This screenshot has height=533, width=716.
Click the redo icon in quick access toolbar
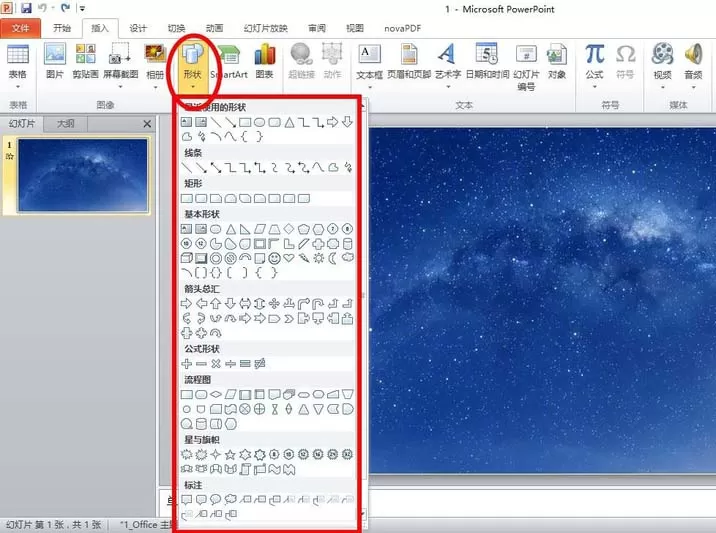click(65, 8)
